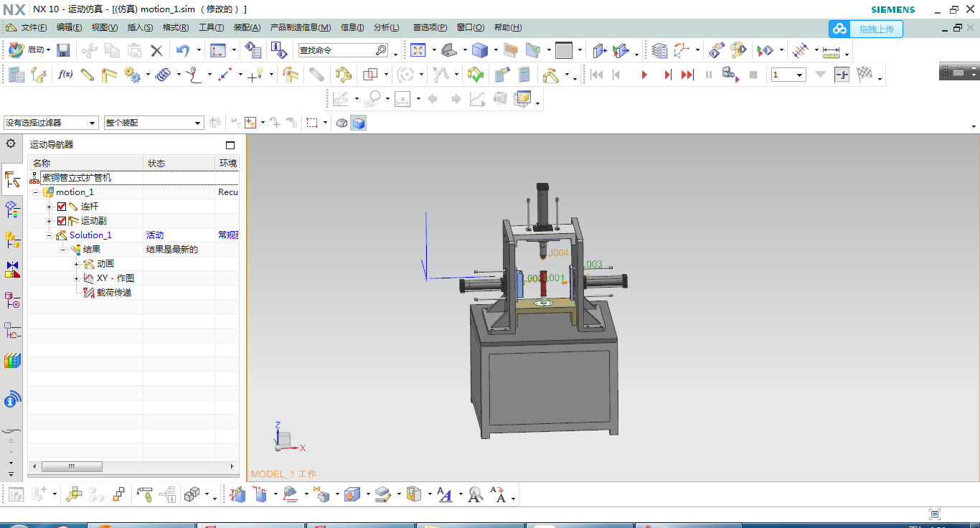The height and width of the screenshot is (528, 980).
Task: Expand the 动画 tree node
Action: (76, 264)
